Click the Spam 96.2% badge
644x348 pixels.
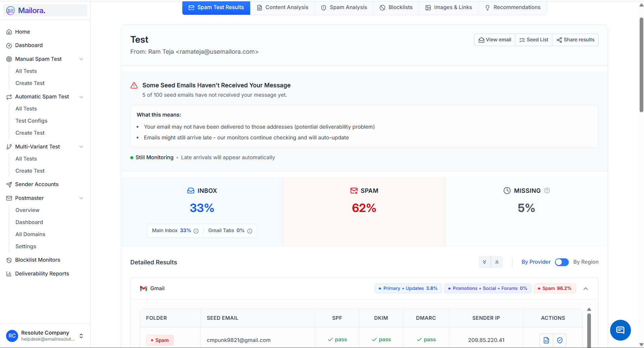click(554, 288)
